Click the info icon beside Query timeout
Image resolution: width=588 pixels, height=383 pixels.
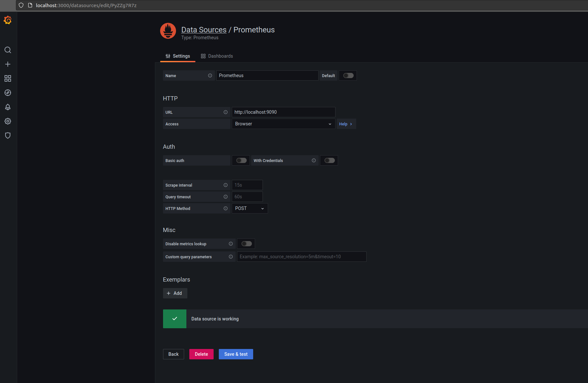[x=226, y=197]
